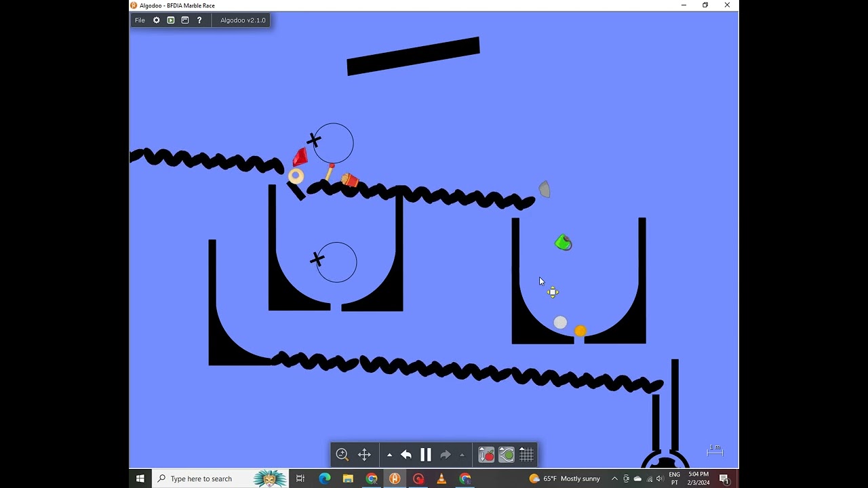This screenshot has width=868, height=488.
Task: Open weather widget 65°F Mostly sunny
Action: click(x=565, y=479)
